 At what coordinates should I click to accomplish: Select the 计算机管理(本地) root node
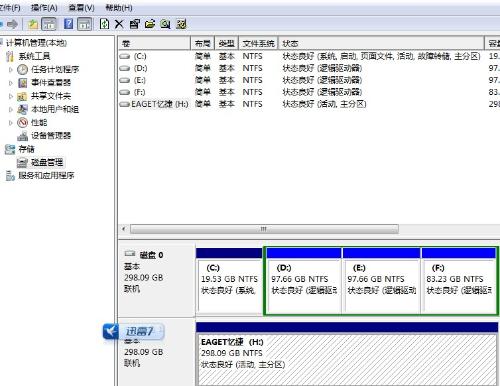[36, 43]
